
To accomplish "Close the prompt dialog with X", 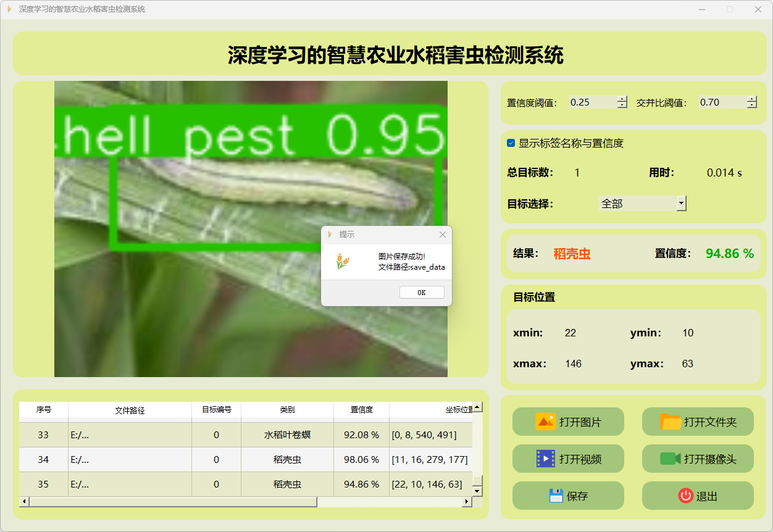I will 442,235.
